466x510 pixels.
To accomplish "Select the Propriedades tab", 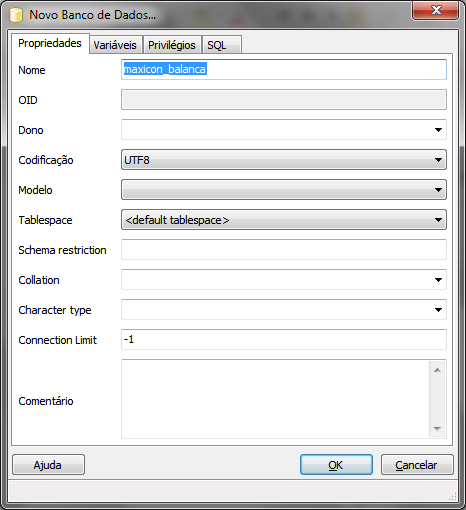I will pyautogui.click(x=50, y=43).
